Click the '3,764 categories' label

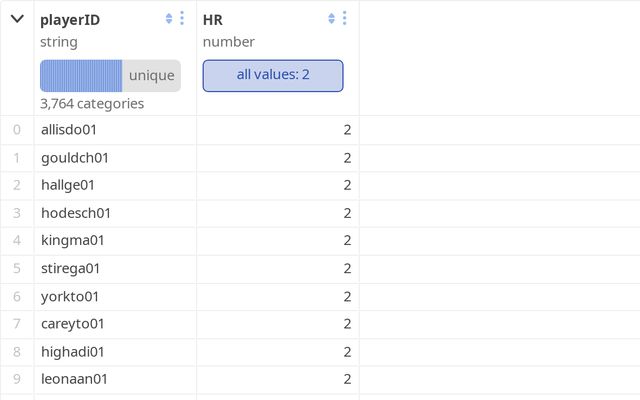pyautogui.click(x=92, y=103)
